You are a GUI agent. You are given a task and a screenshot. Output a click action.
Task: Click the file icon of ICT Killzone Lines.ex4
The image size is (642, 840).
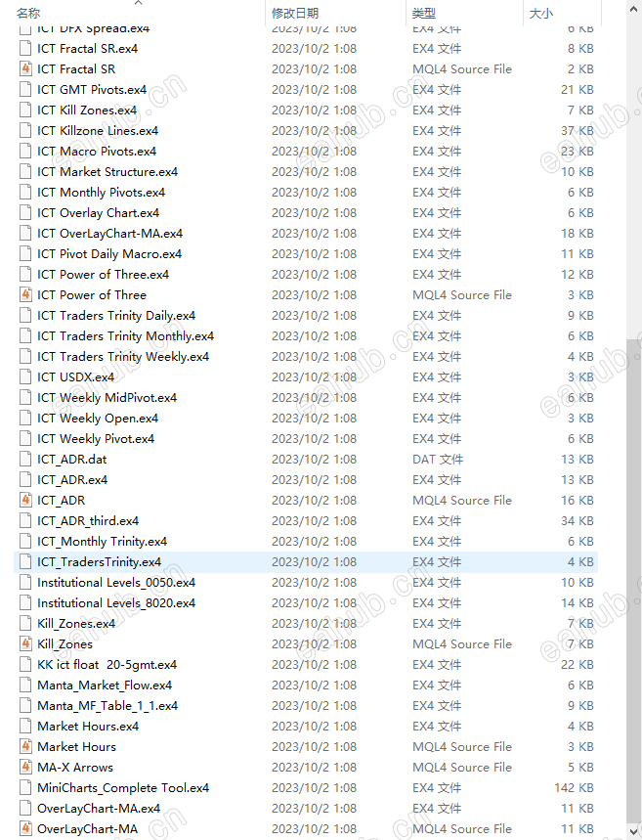(25, 130)
